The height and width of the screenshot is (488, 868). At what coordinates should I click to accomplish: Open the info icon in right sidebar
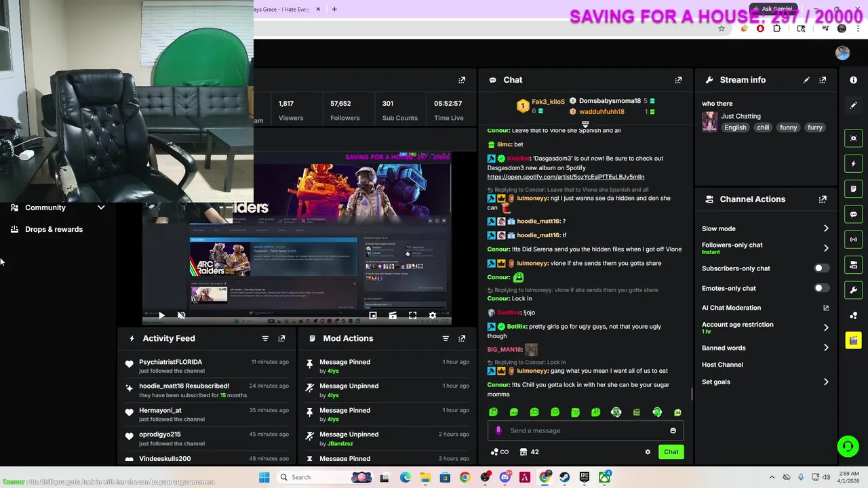(x=854, y=80)
